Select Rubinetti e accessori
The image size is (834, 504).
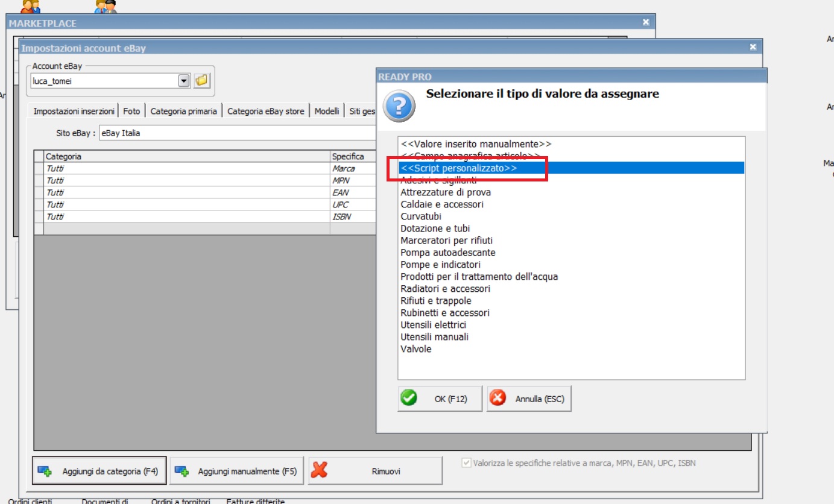(571, 313)
